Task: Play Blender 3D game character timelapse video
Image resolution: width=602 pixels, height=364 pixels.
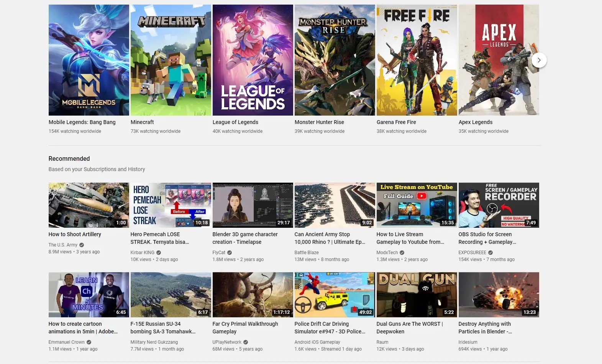Action: (x=253, y=205)
